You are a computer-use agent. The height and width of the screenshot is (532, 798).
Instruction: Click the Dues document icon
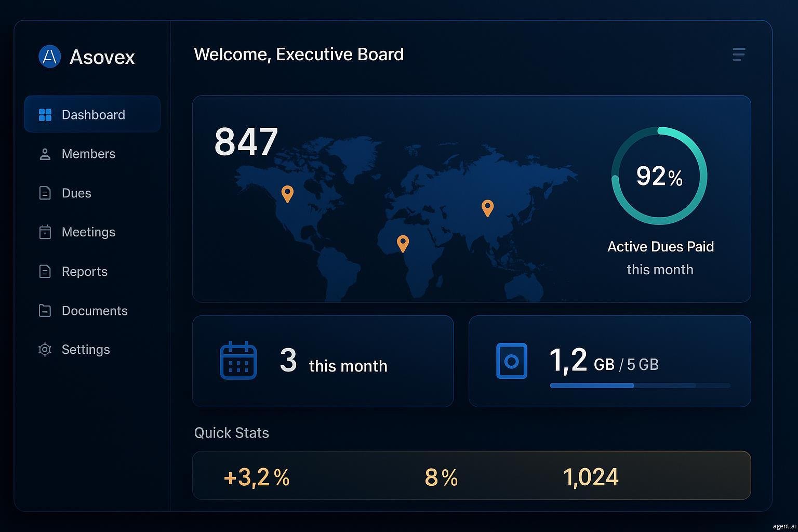pos(45,193)
